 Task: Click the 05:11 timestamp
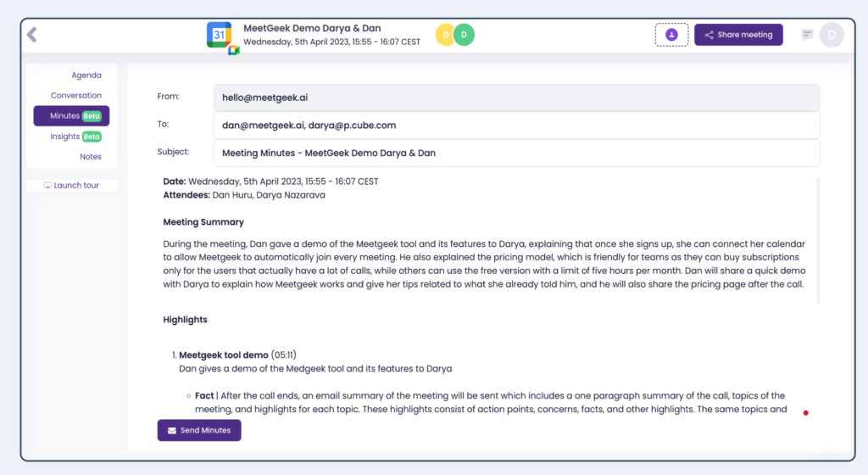pyautogui.click(x=283, y=355)
